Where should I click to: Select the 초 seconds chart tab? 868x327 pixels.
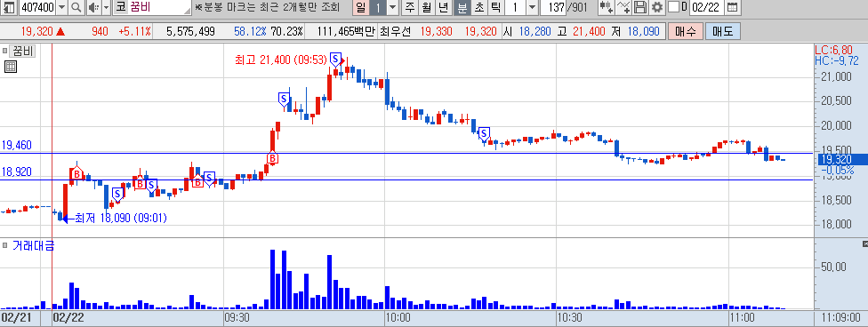(478, 7)
